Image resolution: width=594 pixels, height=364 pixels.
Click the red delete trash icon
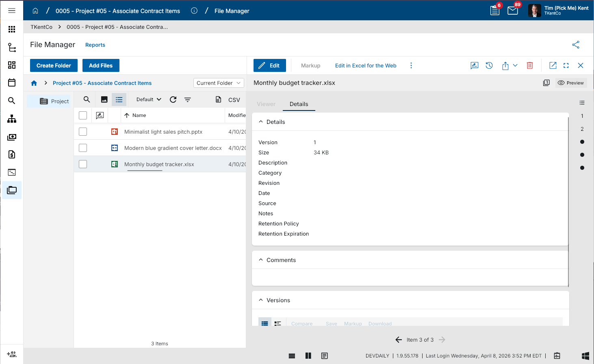pyautogui.click(x=530, y=65)
